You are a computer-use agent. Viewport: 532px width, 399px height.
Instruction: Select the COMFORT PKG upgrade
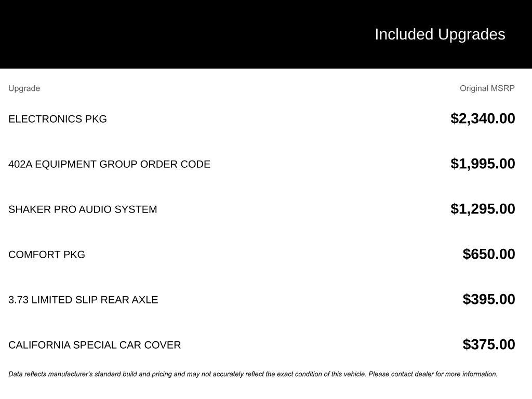[47, 255]
